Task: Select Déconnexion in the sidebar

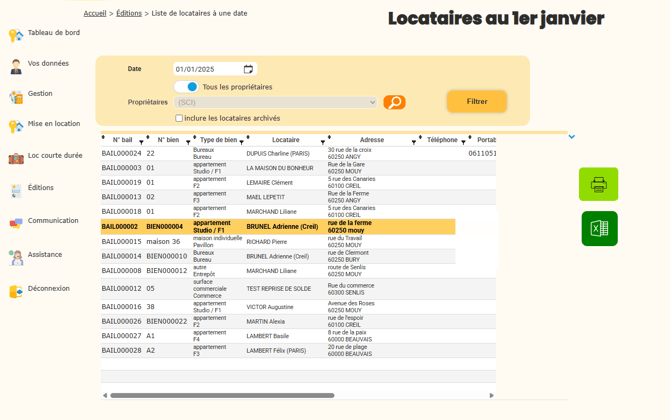Action: 48,289
